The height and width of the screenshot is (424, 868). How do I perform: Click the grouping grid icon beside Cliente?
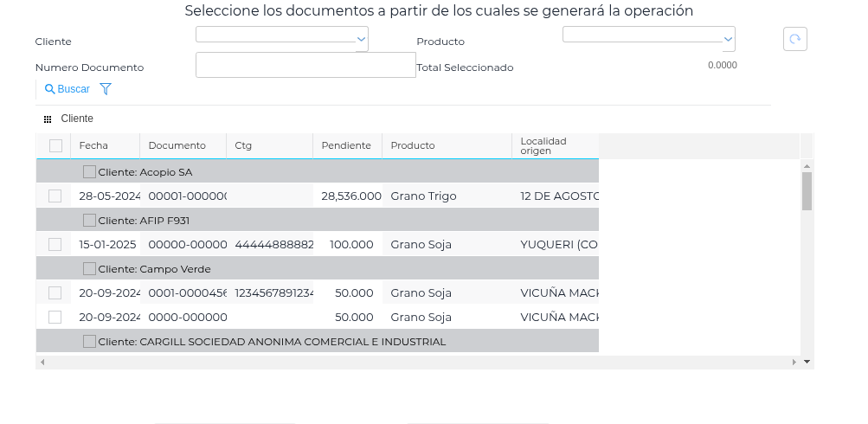click(x=48, y=119)
